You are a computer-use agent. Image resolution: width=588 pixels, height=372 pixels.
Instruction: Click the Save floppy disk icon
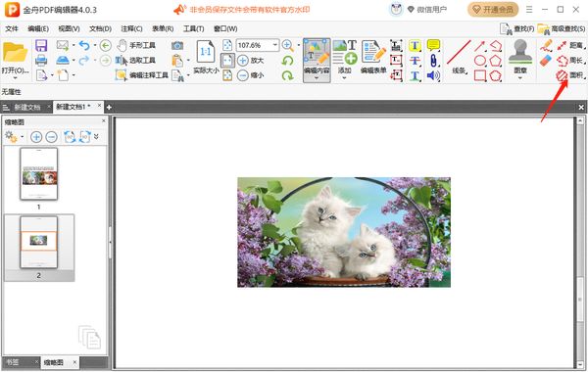[x=41, y=46]
